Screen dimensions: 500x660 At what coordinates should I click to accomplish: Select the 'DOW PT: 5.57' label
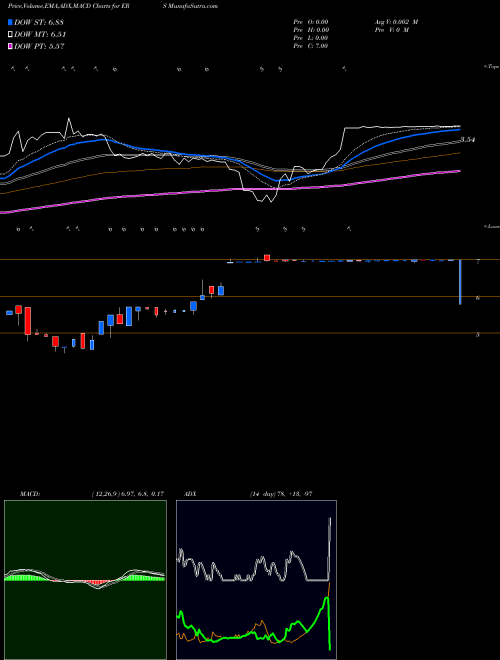pyautogui.click(x=39, y=46)
